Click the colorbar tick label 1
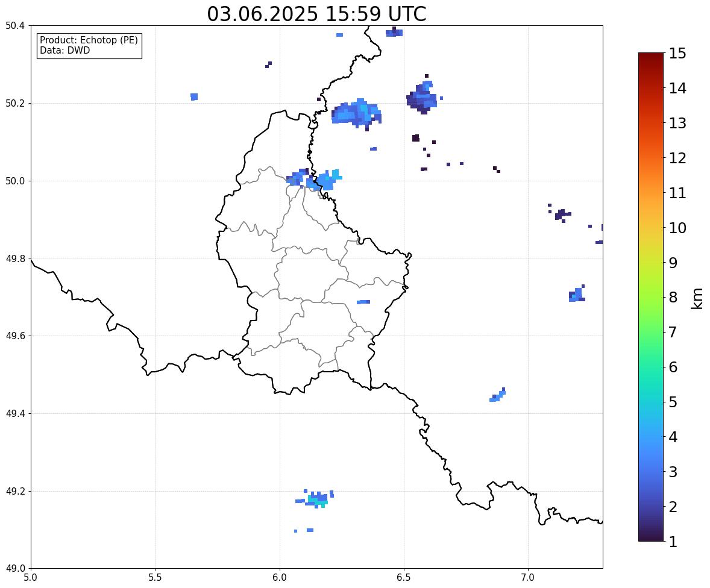 673,542
